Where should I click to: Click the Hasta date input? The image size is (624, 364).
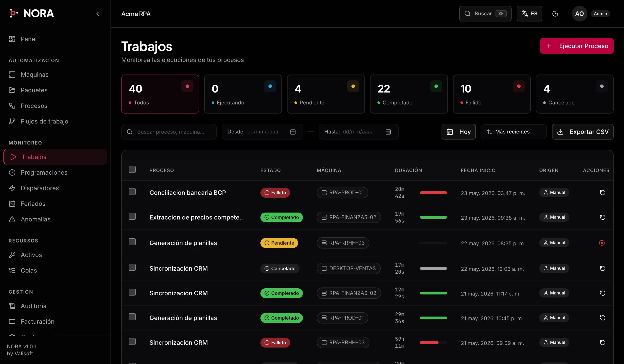coord(359,132)
